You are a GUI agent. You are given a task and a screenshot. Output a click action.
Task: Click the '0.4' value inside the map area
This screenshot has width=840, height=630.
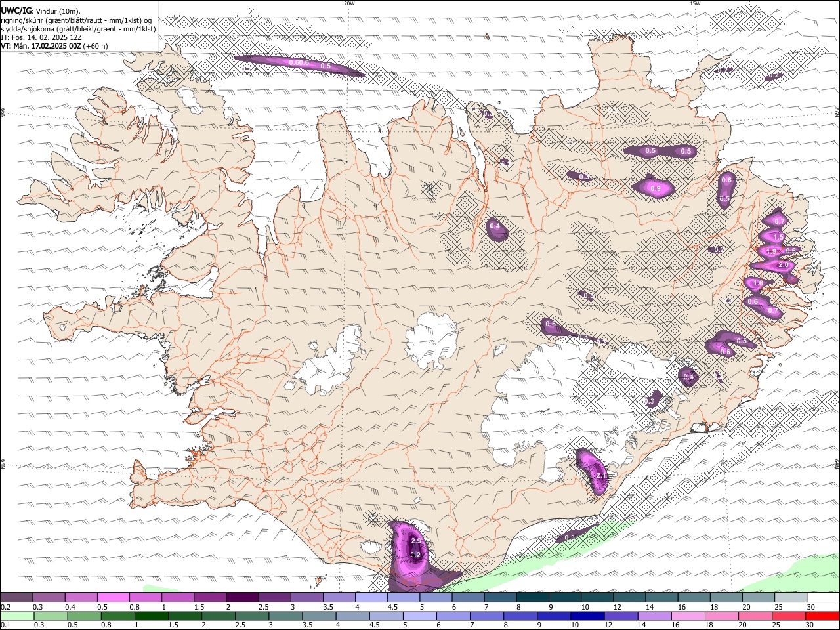pos(495,226)
